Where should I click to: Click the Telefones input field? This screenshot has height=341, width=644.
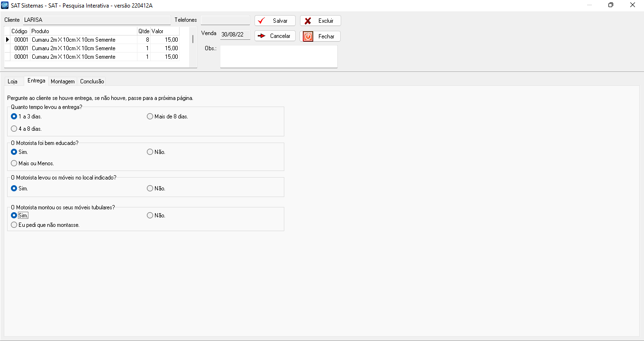tap(225, 20)
